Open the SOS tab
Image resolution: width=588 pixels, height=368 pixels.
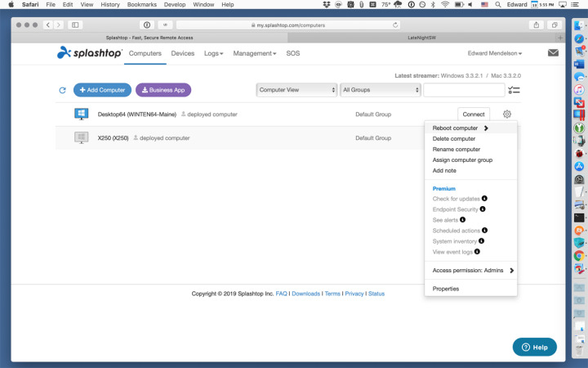293,53
